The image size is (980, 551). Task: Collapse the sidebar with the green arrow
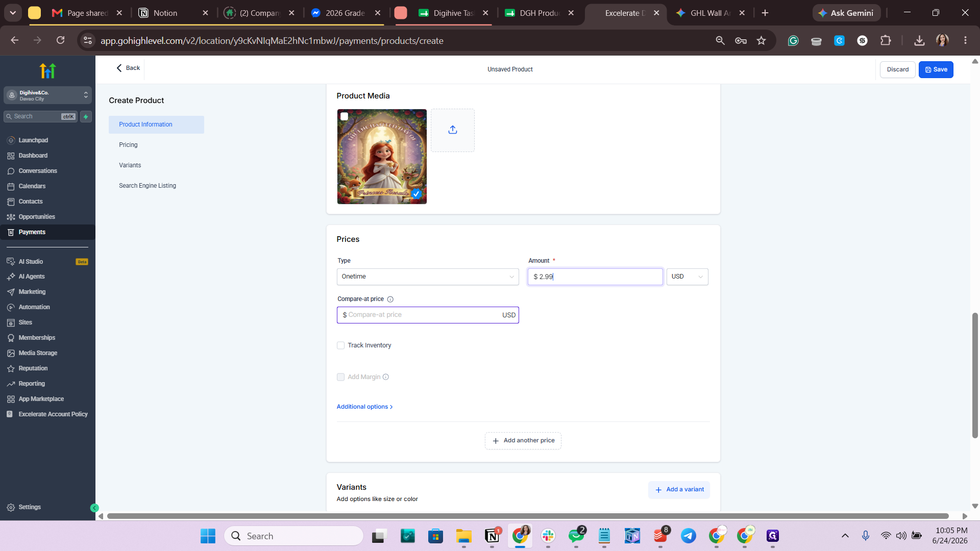tap(94, 508)
